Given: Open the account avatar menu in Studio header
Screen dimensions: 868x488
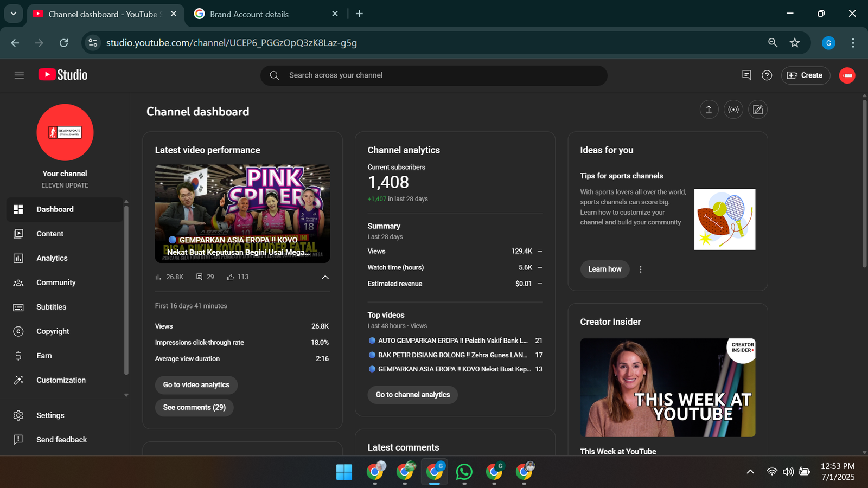Looking at the screenshot, I should [x=847, y=75].
